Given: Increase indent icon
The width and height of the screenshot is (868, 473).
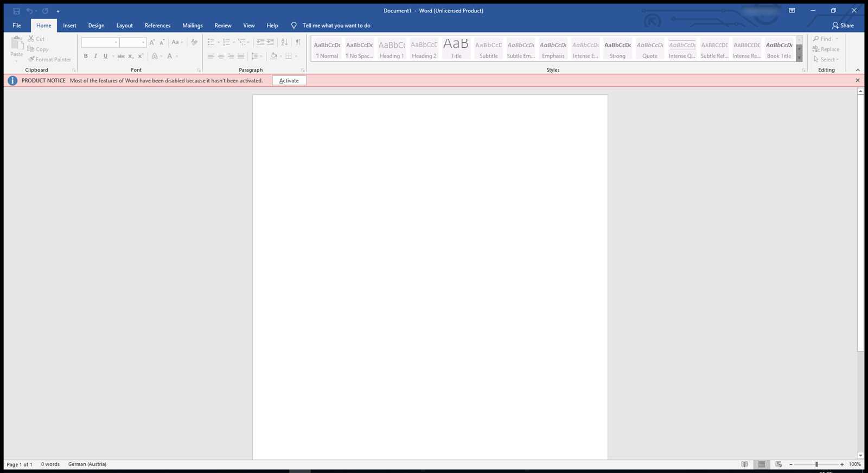Looking at the screenshot, I should pos(270,42).
